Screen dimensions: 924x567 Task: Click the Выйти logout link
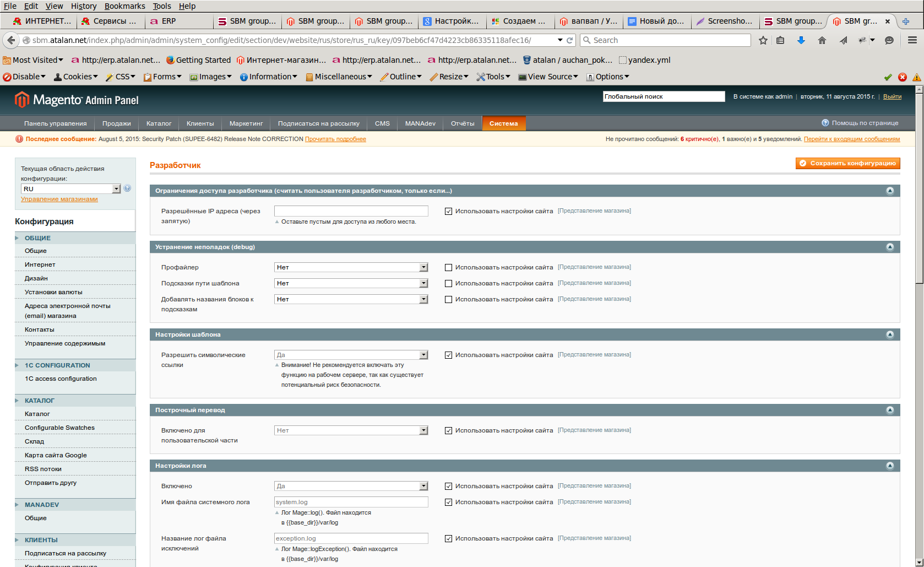coord(892,96)
